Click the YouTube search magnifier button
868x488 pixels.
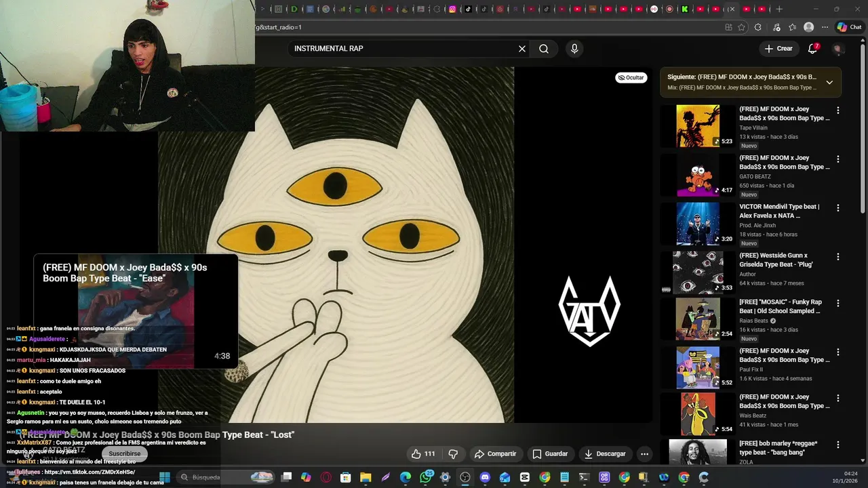(x=544, y=49)
